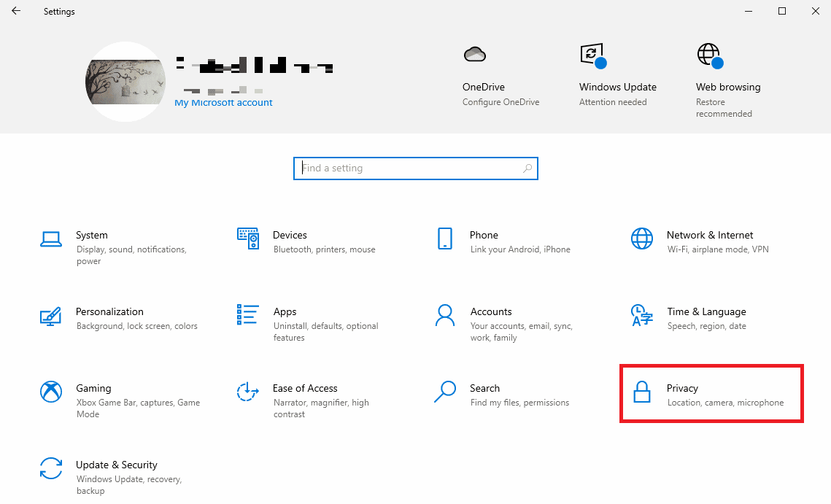This screenshot has width=831, height=504.
Task: Click 'Uninstall, defaults, optional features' text
Action: (x=325, y=332)
